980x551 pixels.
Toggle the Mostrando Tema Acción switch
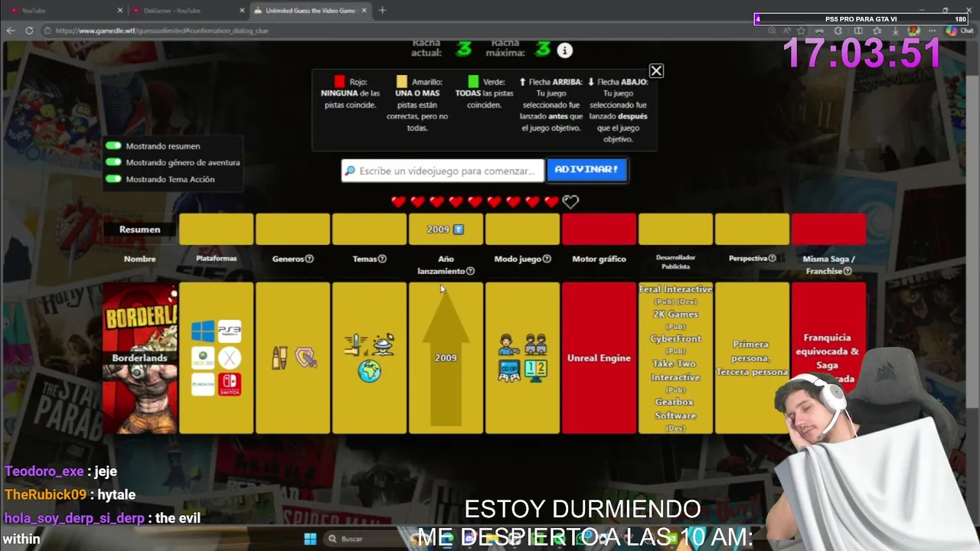click(114, 179)
